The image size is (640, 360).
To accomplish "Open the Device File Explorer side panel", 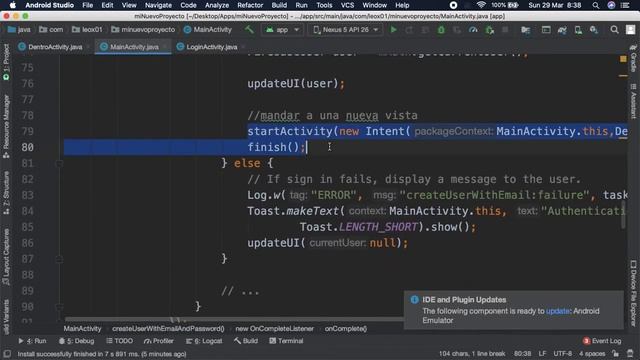I will click(x=633, y=293).
